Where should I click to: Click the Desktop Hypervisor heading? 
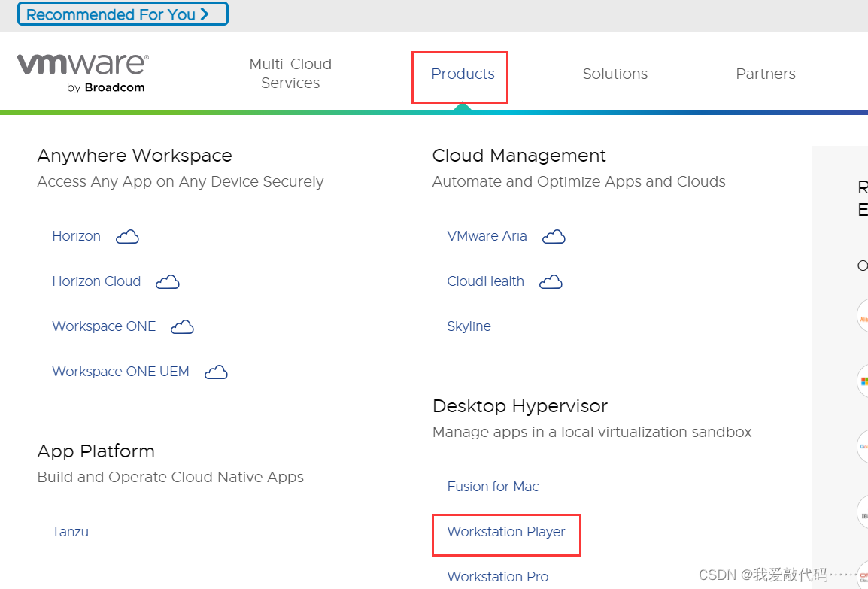(520, 406)
